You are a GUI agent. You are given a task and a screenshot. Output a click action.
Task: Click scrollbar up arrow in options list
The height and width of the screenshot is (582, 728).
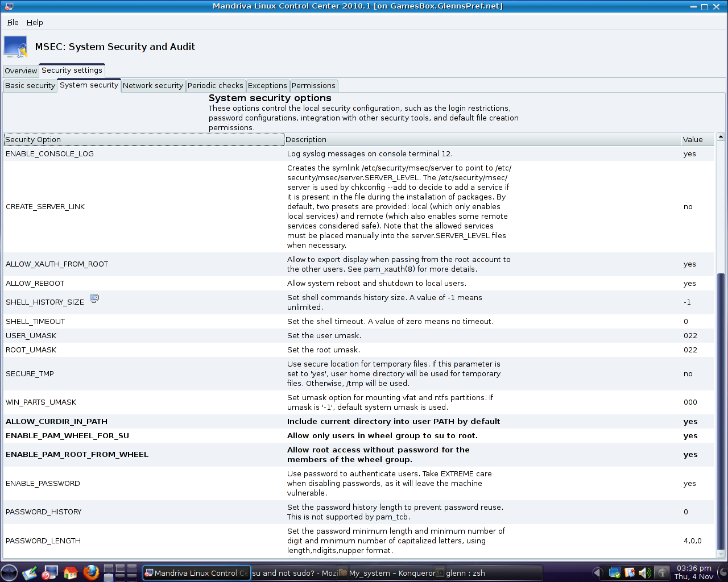(x=721, y=137)
